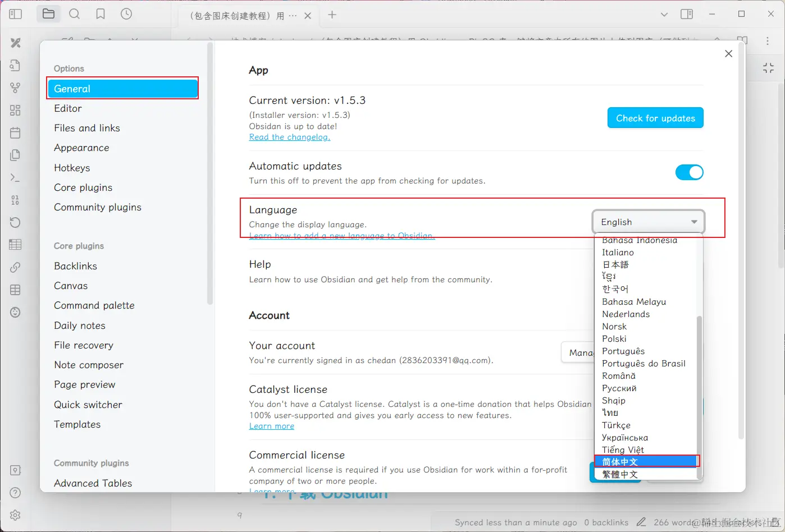The image size is (785, 532).
Task: Click the binary 0110 ribbon icon
Action: coord(15,200)
